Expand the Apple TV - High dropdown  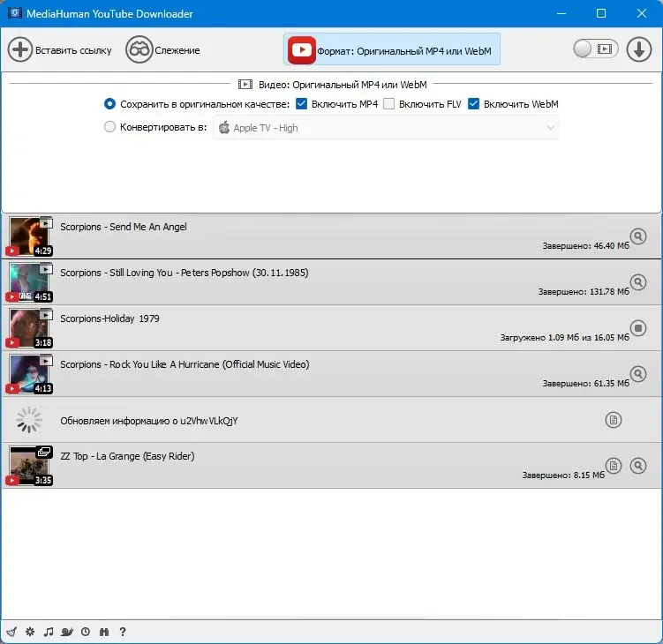click(386, 128)
